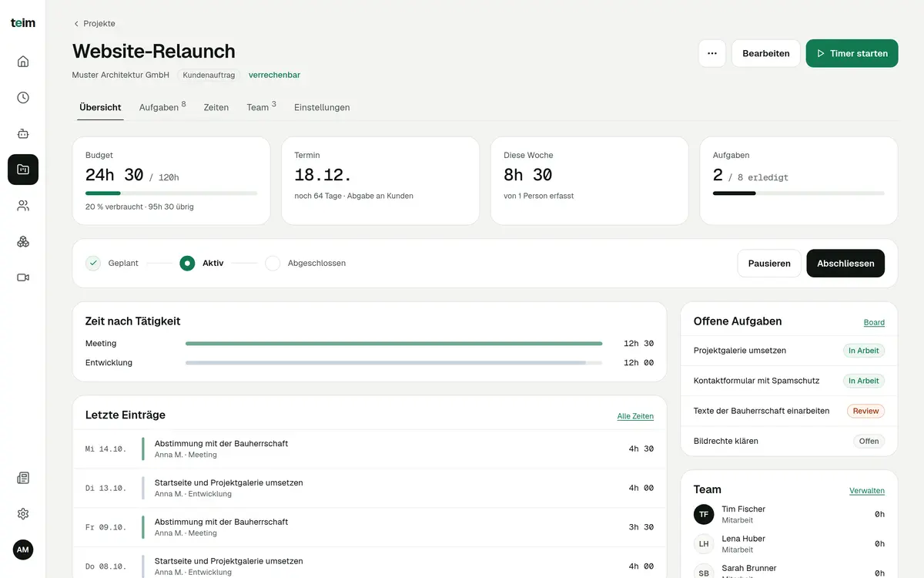The height and width of the screenshot is (578, 924).
Task: Select the Abgeschlossen status step
Action: (x=306, y=263)
